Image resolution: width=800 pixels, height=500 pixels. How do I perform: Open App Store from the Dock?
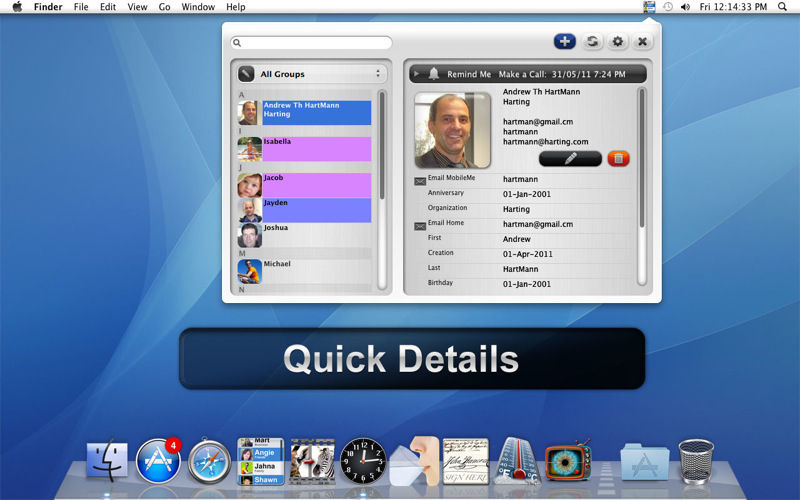coord(158,461)
